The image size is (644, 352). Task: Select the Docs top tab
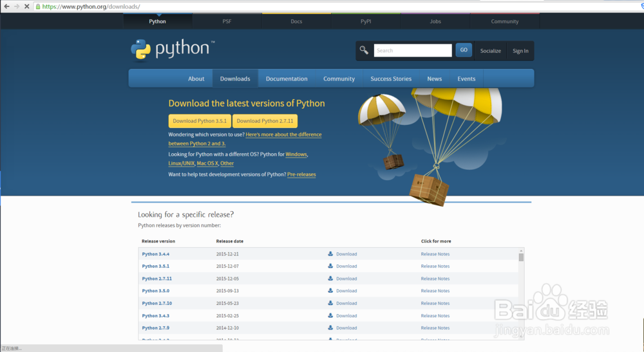pos(296,21)
